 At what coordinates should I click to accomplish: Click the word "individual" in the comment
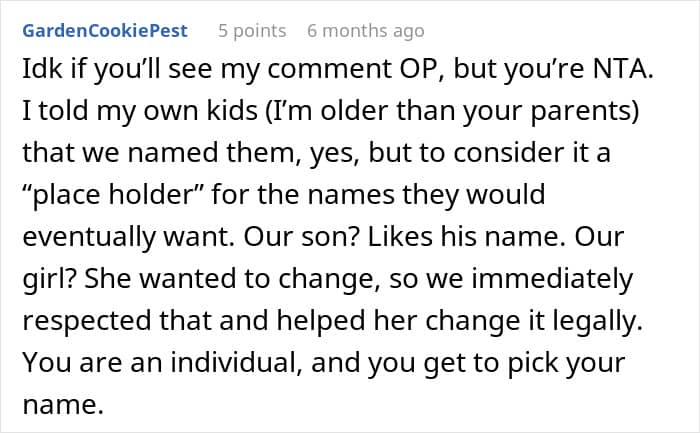(233, 362)
